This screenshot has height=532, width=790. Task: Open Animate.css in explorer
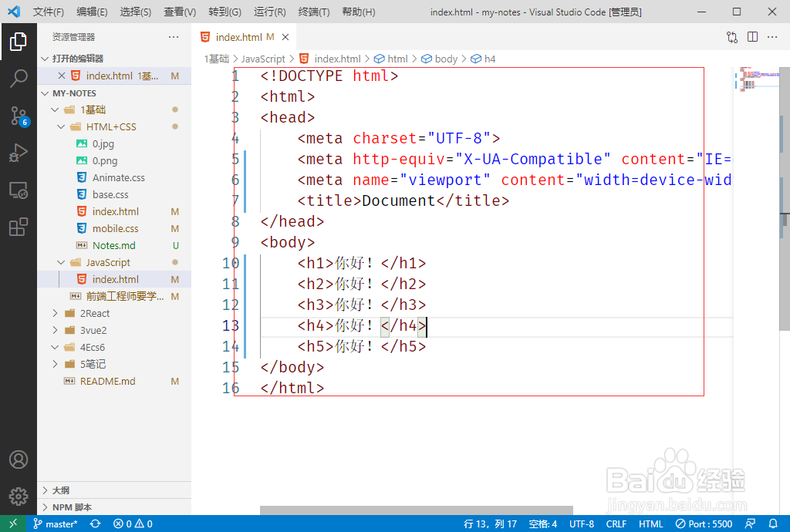click(114, 177)
